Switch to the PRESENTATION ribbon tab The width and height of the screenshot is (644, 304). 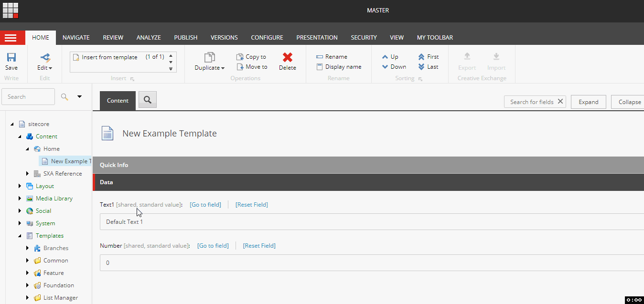317,38
